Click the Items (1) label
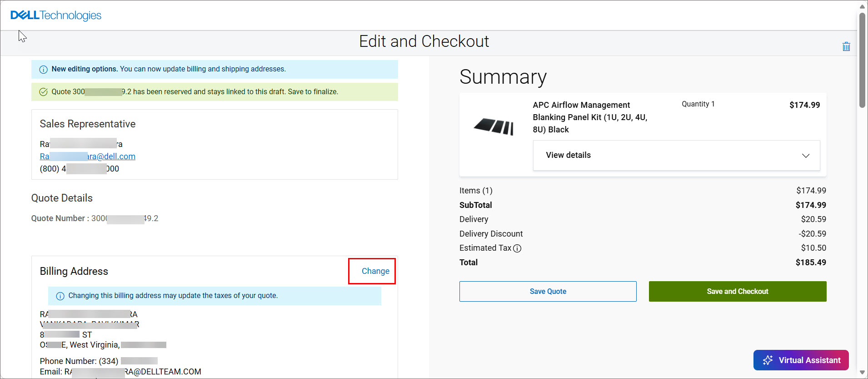Image resolution: width=868 pixels, height=379 pixels. (476, 191)
